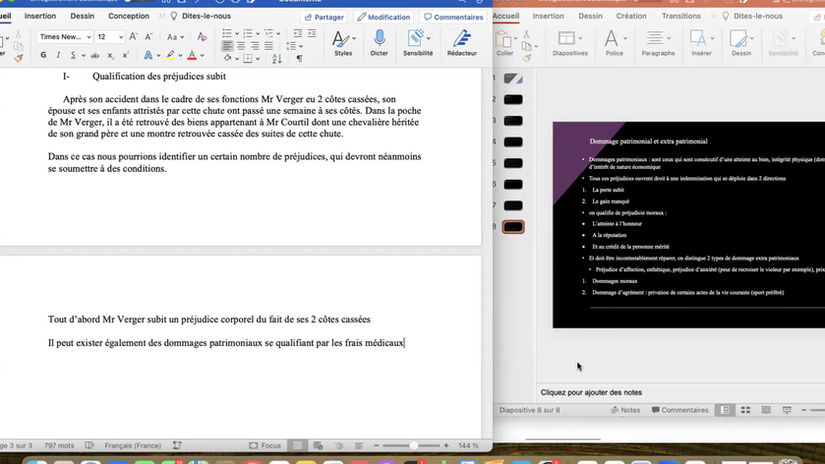Decrease paragraph indent in Word
The width and height of the screenshot is (825, 464).
tap(298, 33)
